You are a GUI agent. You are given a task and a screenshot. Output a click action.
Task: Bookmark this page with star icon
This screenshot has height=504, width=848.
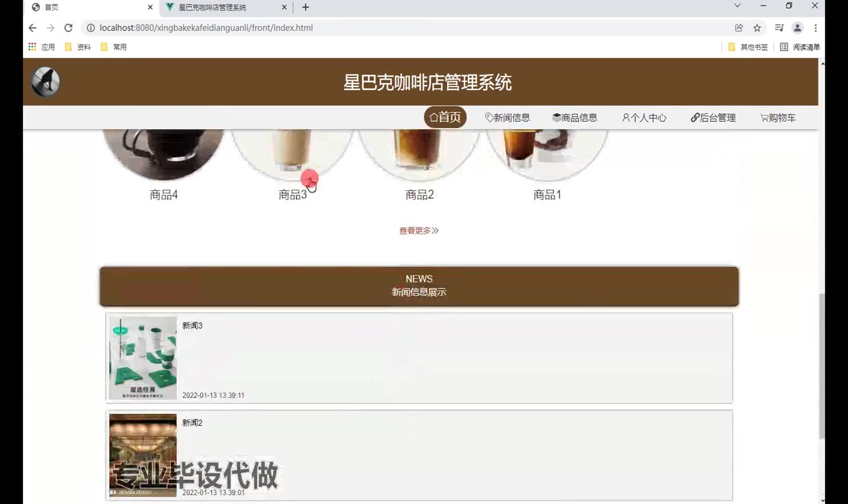[x=757, y=28]
